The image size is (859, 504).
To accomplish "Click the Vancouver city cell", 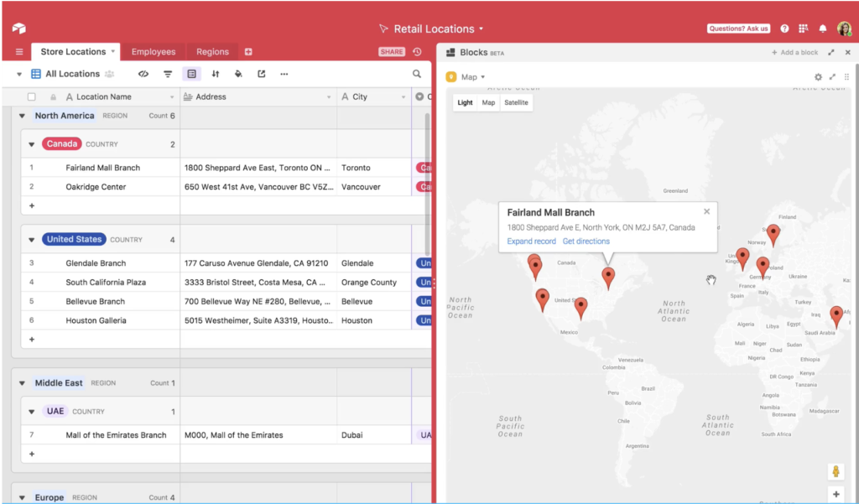I will pos(374,187).
